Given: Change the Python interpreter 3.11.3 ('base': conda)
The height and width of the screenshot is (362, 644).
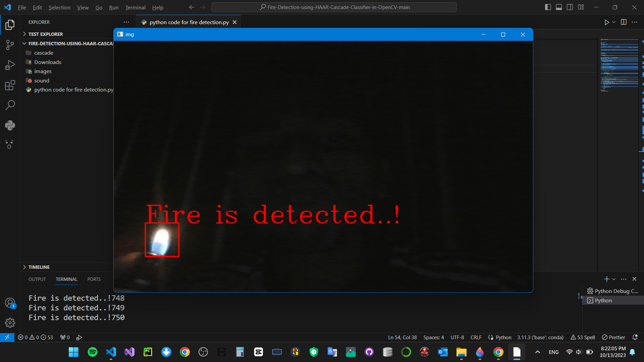Looking at the screenshot, I should (540, 337).
